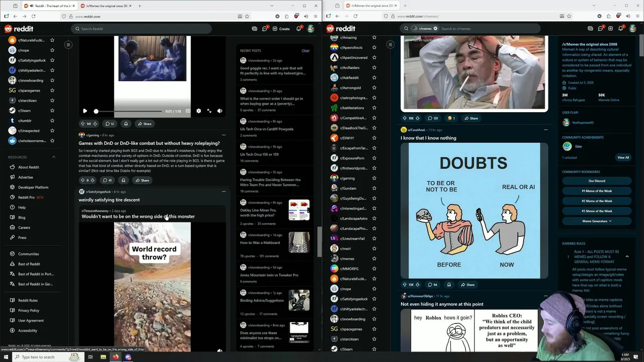Viewport: 644px width, 362px height.
Task: Open Best of Reddit link
Action: coord(29,264)
